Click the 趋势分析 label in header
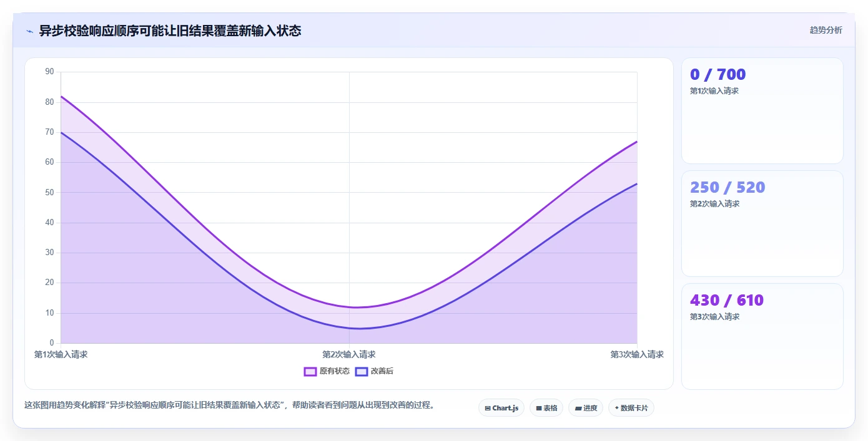 pos(826,30)
